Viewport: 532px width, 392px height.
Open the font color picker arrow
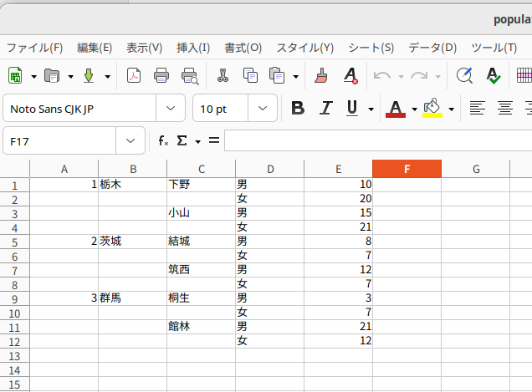(x=414, y=109)
